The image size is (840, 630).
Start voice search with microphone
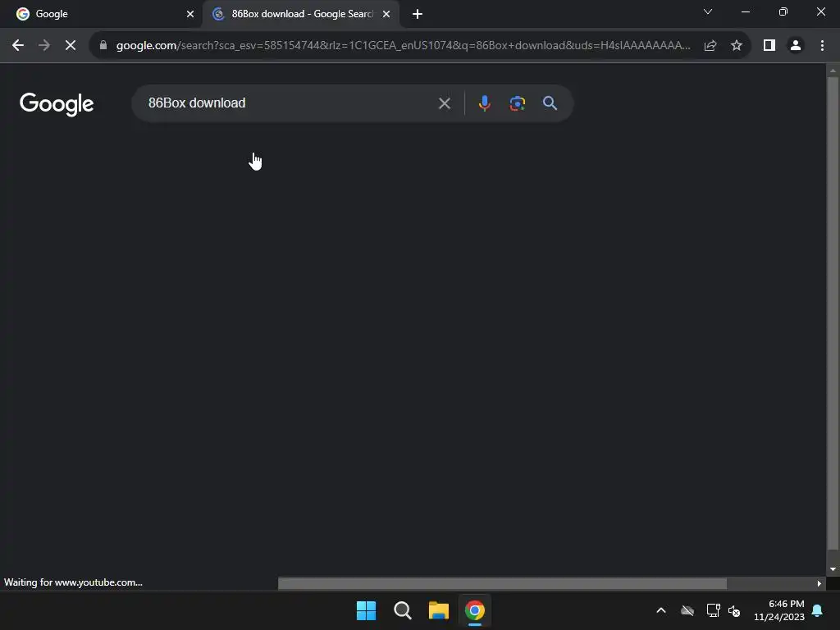coord(484,103)
